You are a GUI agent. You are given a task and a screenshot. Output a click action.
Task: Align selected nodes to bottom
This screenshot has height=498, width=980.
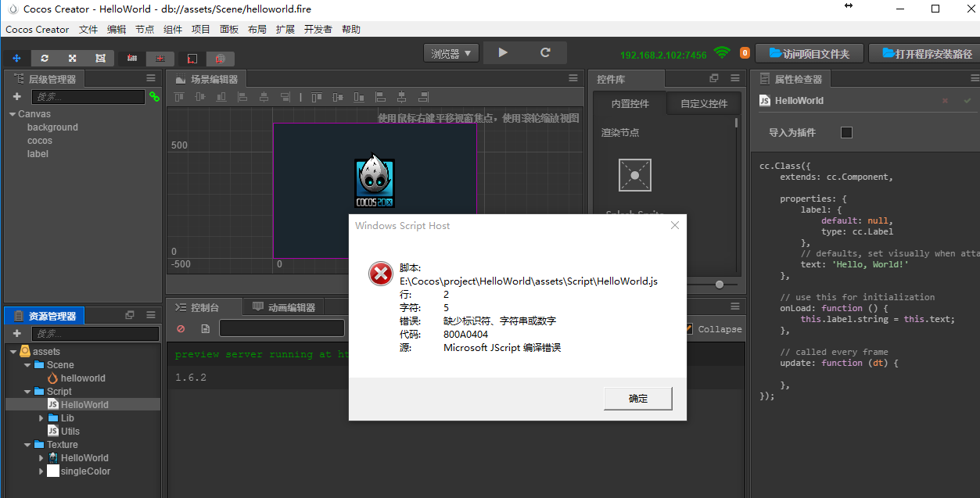(221, 98)
